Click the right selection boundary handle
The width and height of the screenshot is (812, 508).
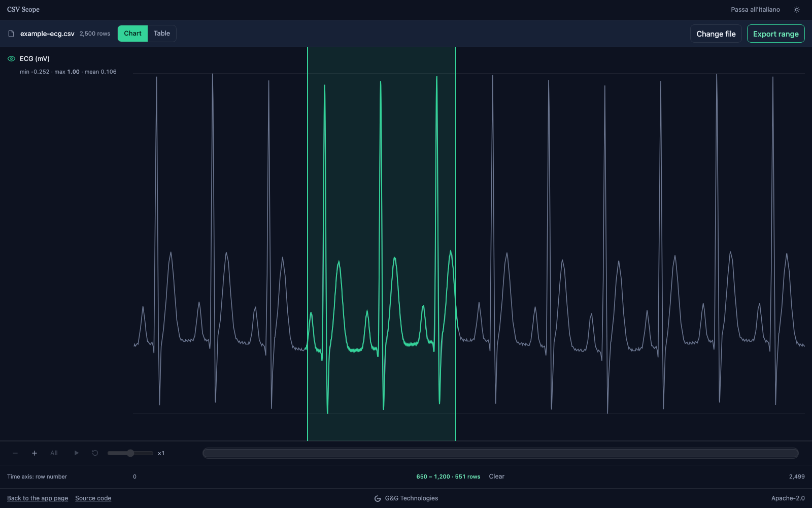[x=456, y=244]
